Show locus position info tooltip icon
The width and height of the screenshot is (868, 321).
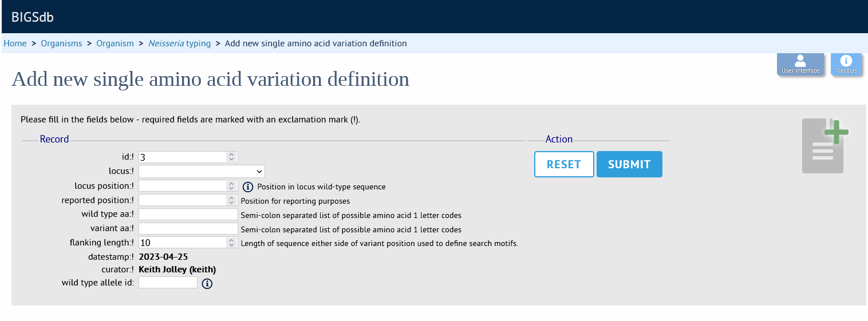(x=248, y=187)
